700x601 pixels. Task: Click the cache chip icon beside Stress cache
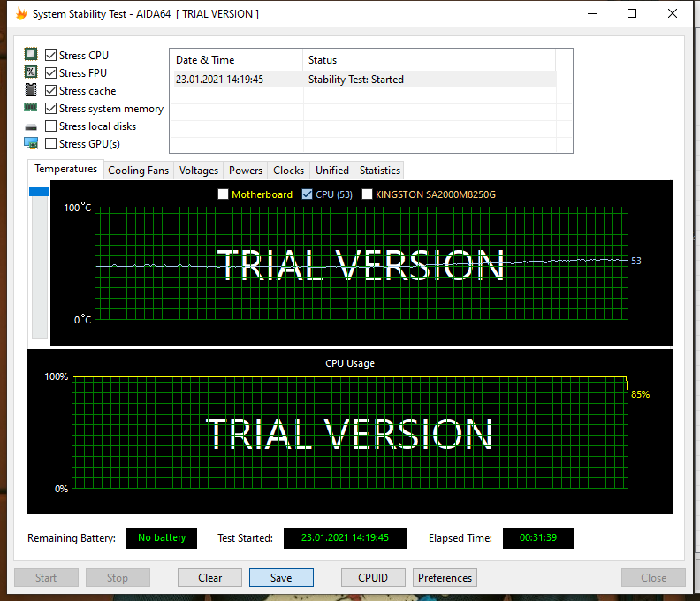tap(31, 90)
